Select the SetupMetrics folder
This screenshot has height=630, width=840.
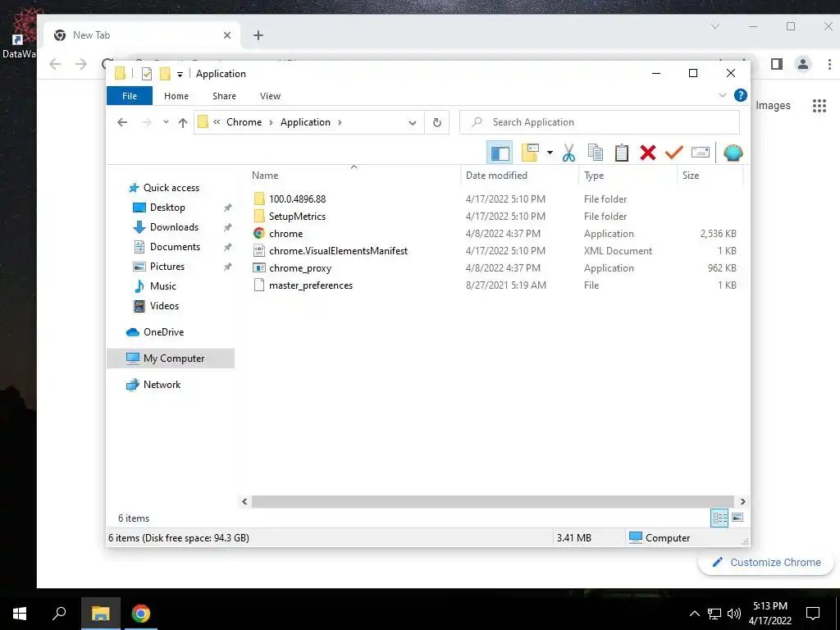tap(297, 216)
